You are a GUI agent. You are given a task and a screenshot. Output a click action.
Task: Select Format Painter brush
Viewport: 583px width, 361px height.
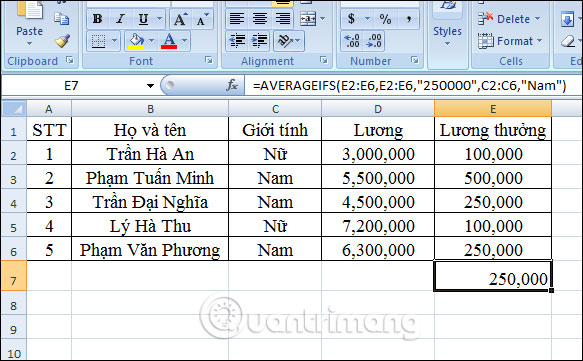62,41
